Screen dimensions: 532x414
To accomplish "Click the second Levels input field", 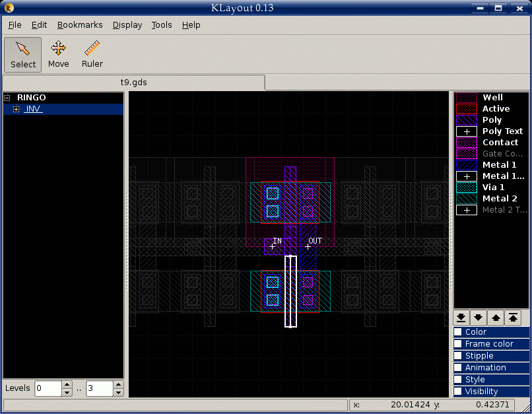I will (x=99, y=389).
